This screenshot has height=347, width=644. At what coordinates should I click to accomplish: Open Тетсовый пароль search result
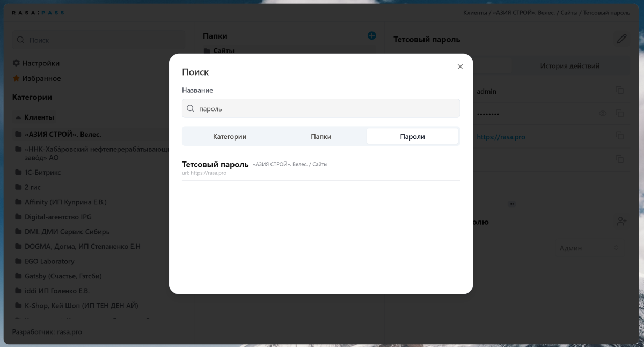tap(215, 165)
